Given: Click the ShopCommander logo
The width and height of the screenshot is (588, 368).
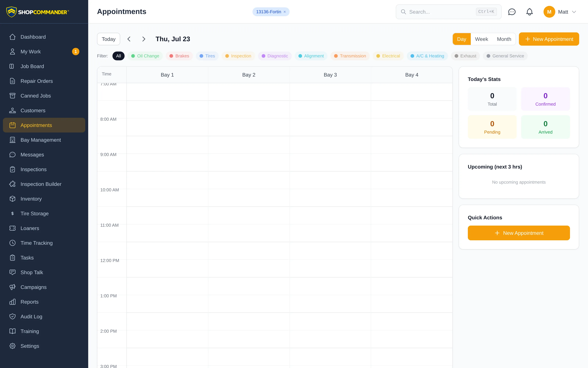Looking at the screenshot, I should (38, 12).
